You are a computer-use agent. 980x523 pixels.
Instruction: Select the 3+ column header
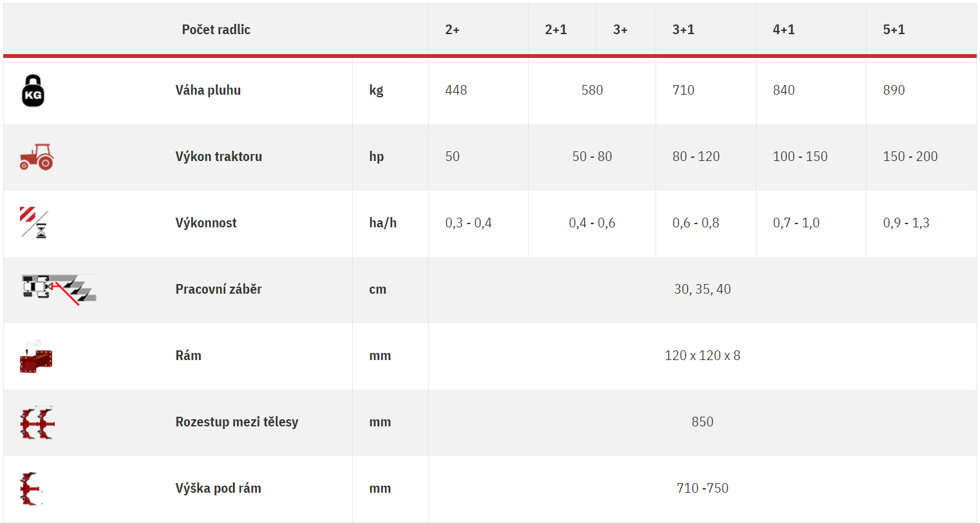[620, 30]
